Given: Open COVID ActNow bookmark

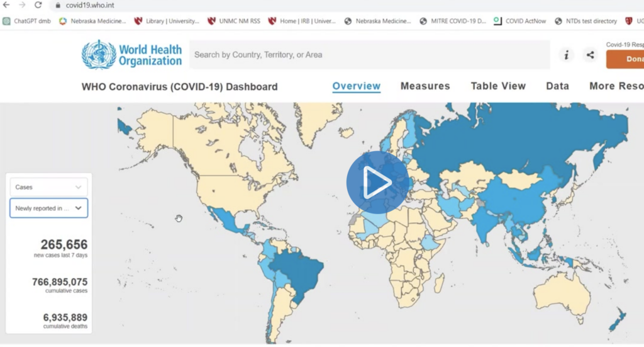Looking at the screenshot, I should (520, 21).
